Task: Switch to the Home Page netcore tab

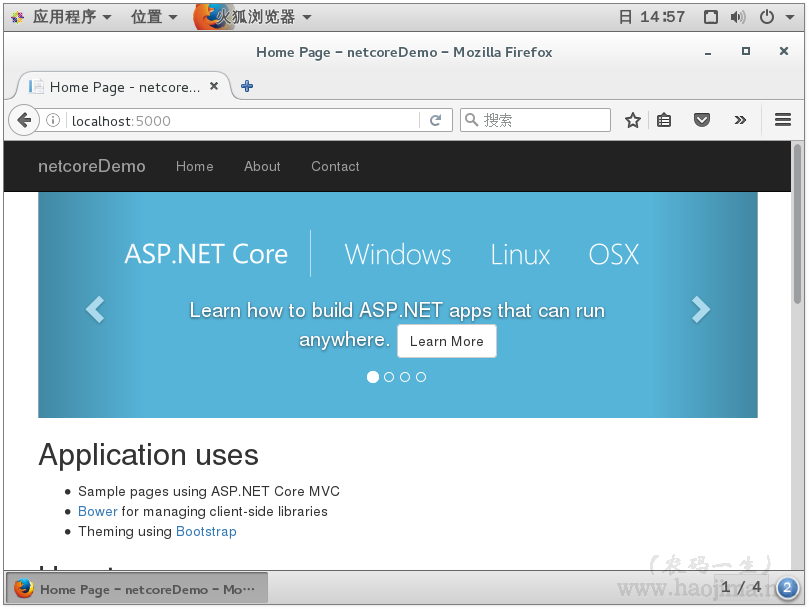Action: tap(120, 87)
